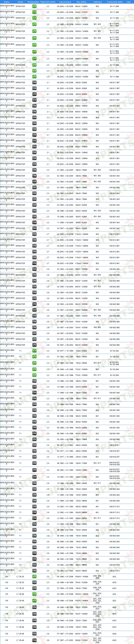Select the 09.1996 -> 04.2000 production years cell
Image resolution: width=134 pixels, height=644 pixels.
tap(65, 211)
